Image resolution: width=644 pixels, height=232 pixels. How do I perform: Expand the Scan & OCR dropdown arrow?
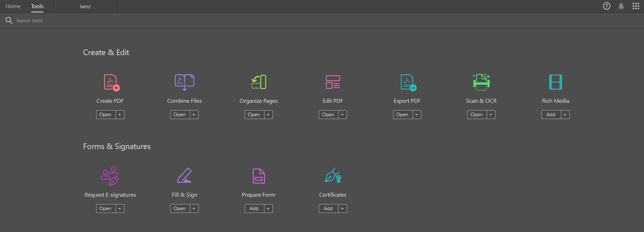(x=491, y=114)
